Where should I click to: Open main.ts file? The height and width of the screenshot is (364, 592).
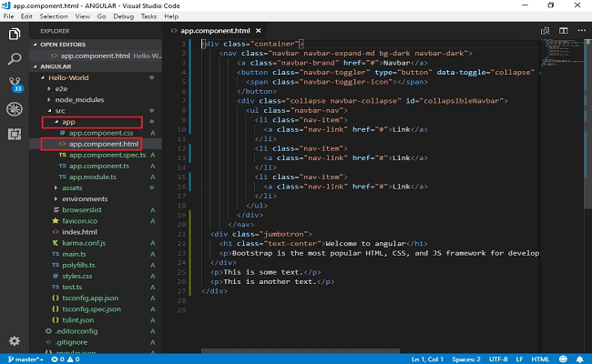96,254
